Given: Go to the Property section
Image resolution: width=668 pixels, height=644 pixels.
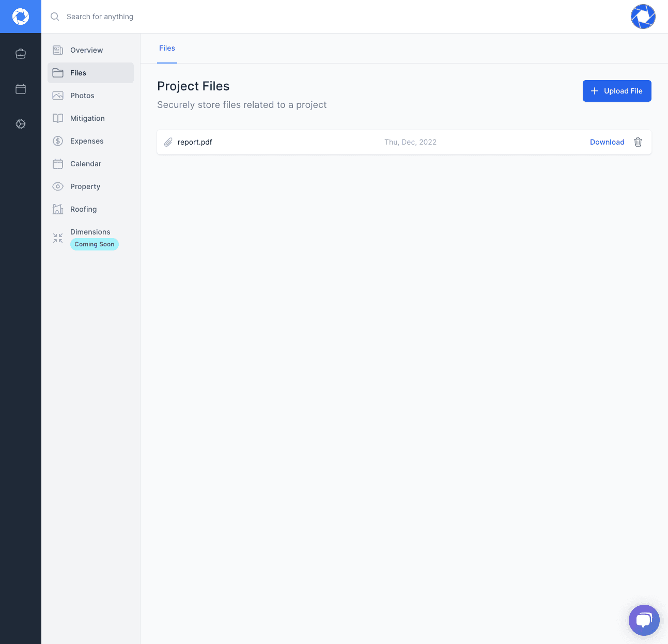Looking at the screenshot, I should tap(90, 186).
